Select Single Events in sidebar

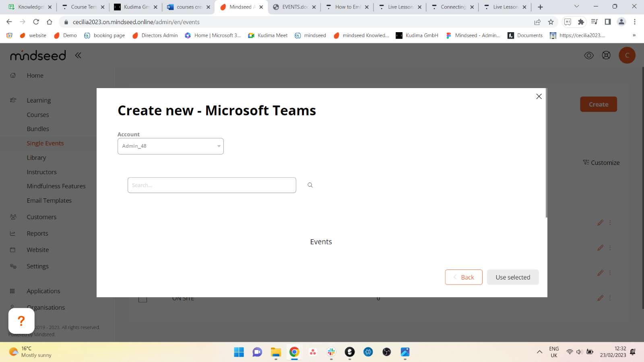coord(45,143)
